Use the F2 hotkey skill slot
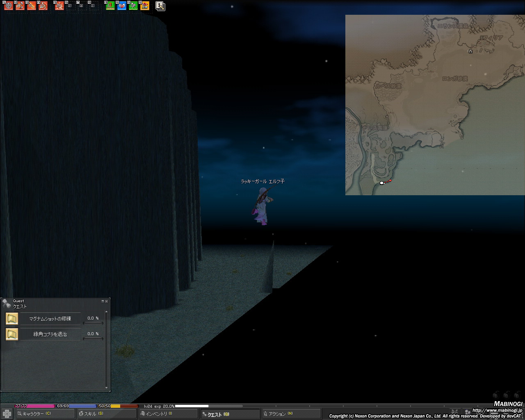The height and width of the screenshot is (420, 525). click(20, 6)
